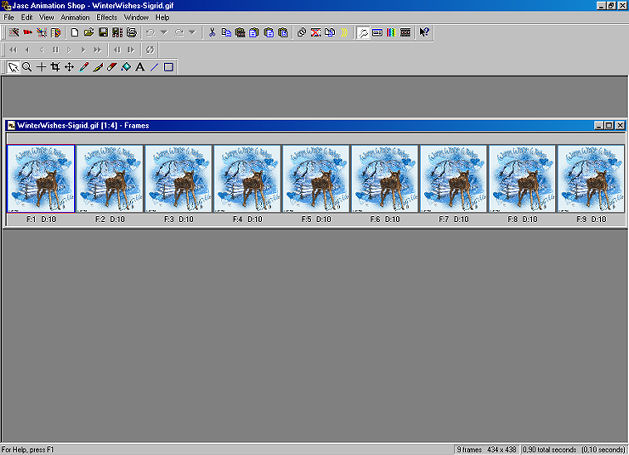Open the Edit menu

[x=26, y=17]
